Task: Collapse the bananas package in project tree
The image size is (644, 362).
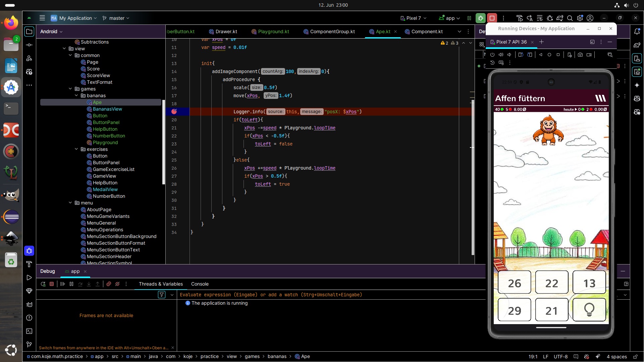Action: [x=76, y=96]
